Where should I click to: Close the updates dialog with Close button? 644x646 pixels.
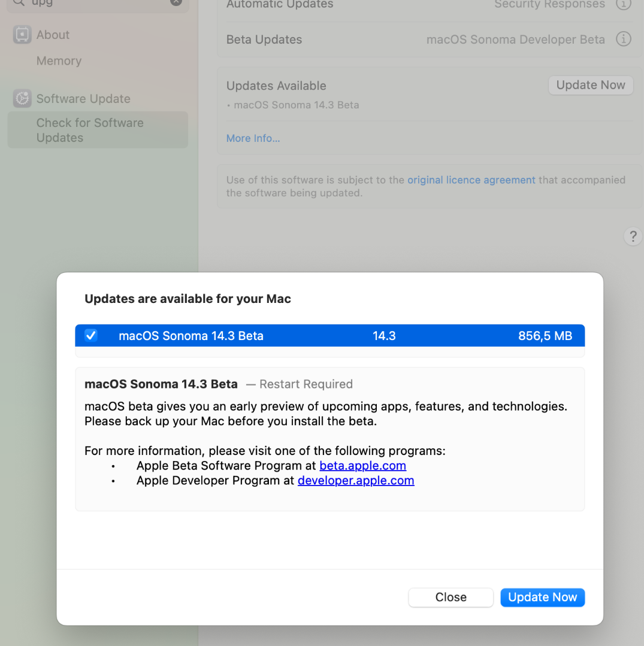coord(451,597)
